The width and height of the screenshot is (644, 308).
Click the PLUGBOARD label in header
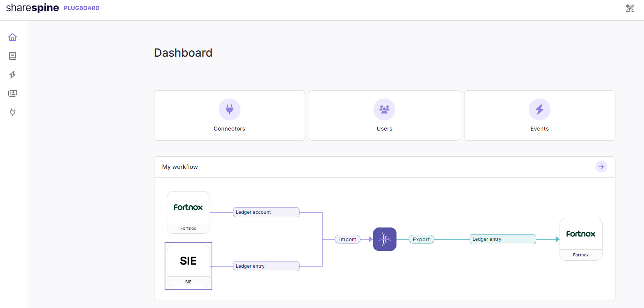pos(82,8)
